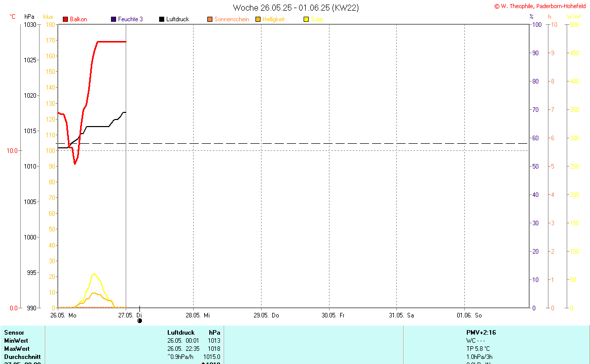Click the 'Durchschnitt' row header

click(23, 357)
